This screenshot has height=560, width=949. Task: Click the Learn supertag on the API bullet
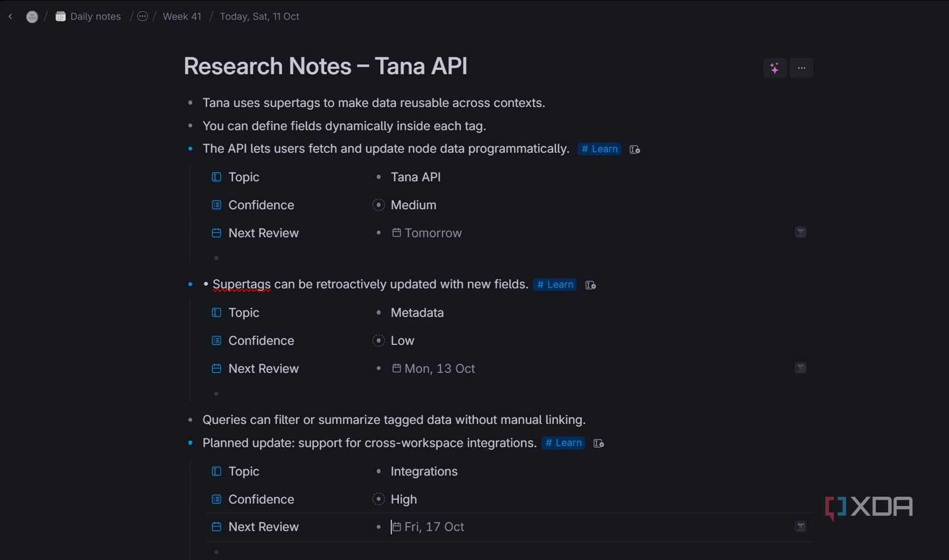599,149
